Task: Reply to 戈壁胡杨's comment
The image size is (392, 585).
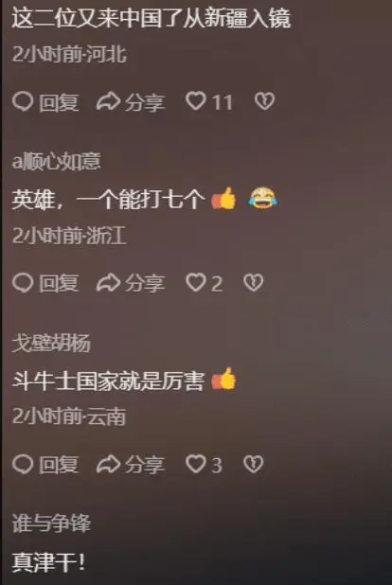Action: pyautogui.click(x=45, y=465)
